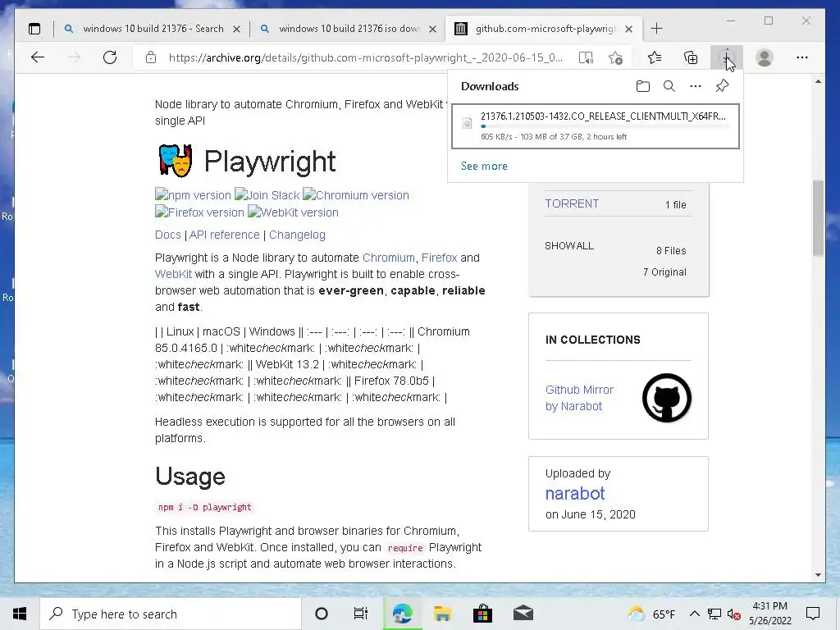This screenshot has width=840, height=630.
Task: Click the muted volume tray icon
Action: 733,614
